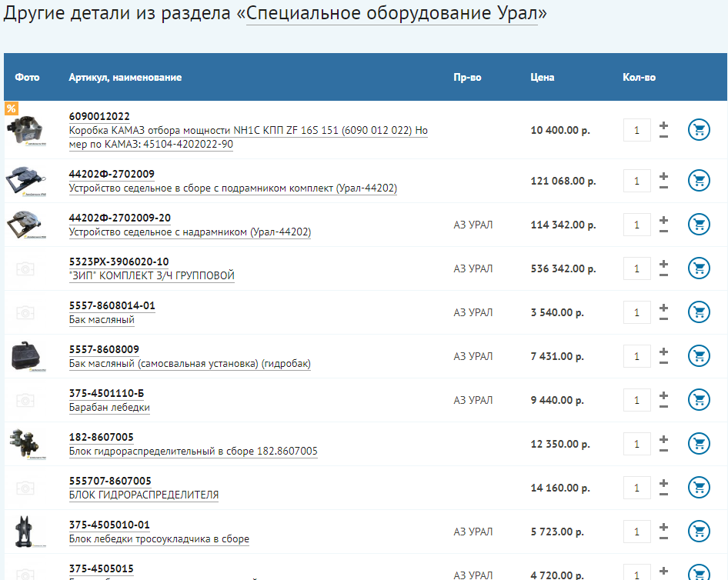The height and width of the screenshot is (580, 728).
Task: Click cart icon for 44202Ф-2702009 item
Action: [x=699, y=181]
